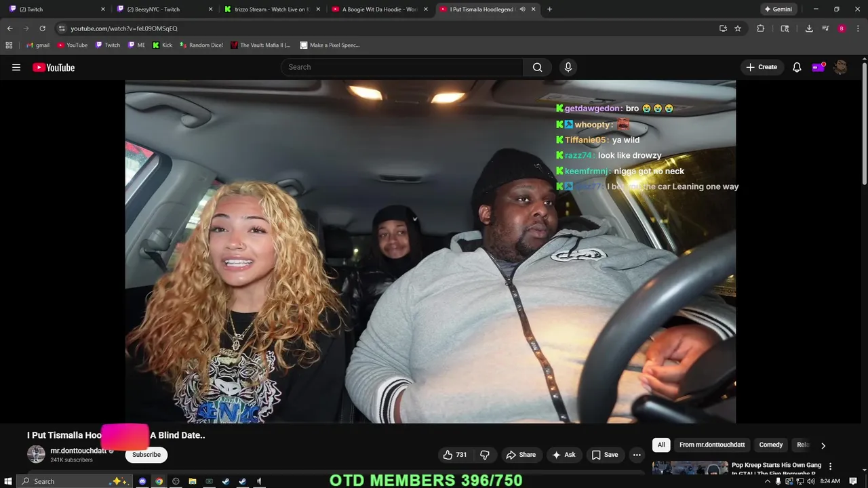This screenshot has width=868, height=488.
Task: Open File Explorer from taskbar
Action: coord(192,481)
